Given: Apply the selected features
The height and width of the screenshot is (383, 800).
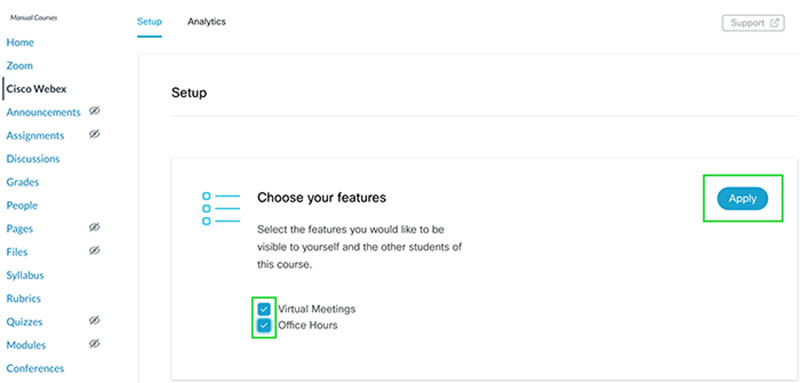Looking at the screenshot, I should 742,199.
